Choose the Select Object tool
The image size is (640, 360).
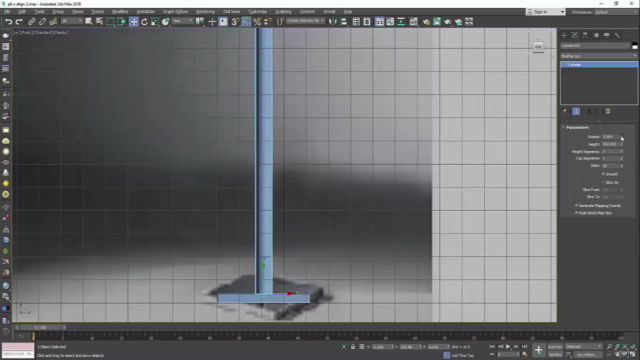[89, 22]
